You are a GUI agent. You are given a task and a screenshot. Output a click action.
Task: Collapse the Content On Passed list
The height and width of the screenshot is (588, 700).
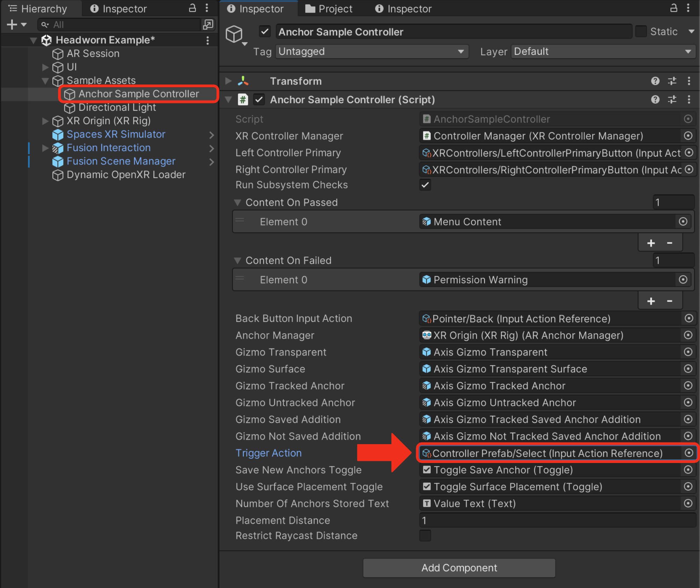pos(238,203)
